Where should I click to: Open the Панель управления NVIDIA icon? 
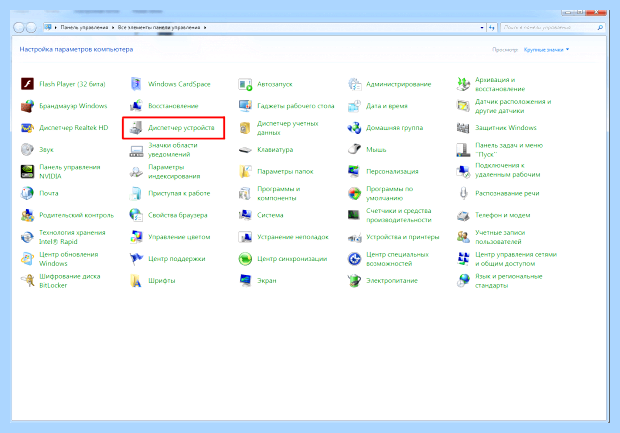[27, 171]
